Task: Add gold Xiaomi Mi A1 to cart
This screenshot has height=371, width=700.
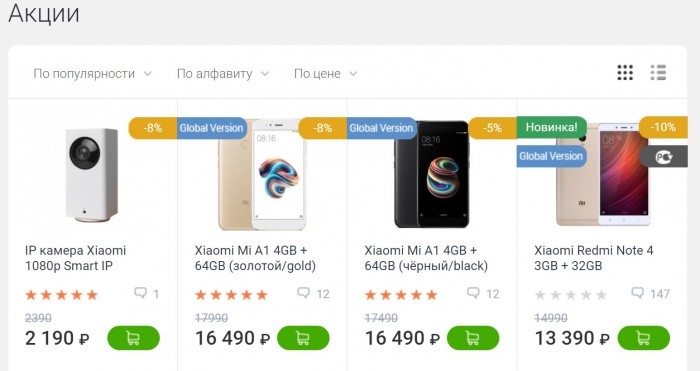Action: click(x=303, y=338)
